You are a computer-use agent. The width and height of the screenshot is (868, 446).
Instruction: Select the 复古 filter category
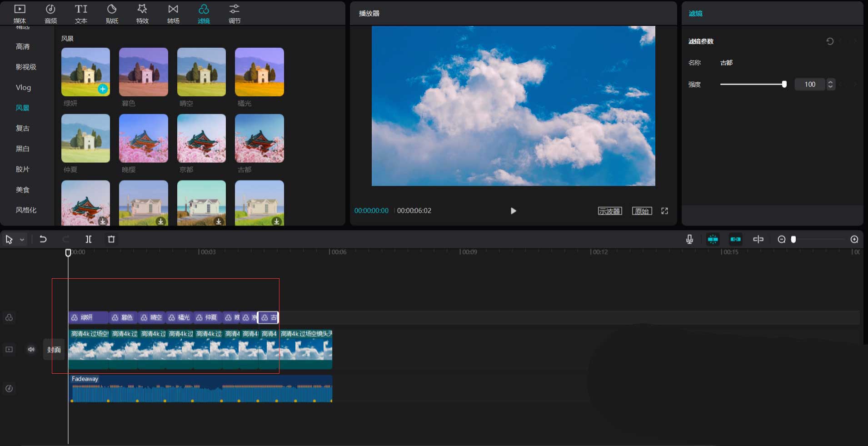(23, 128)
